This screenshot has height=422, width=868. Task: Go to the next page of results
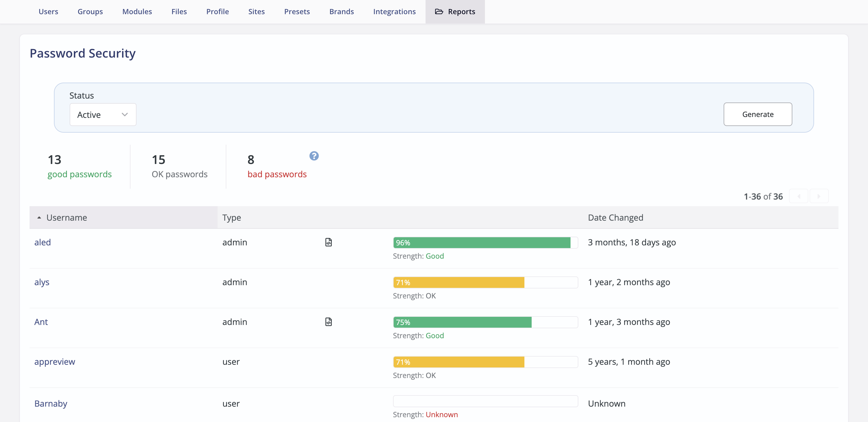(x=819, y=196)
